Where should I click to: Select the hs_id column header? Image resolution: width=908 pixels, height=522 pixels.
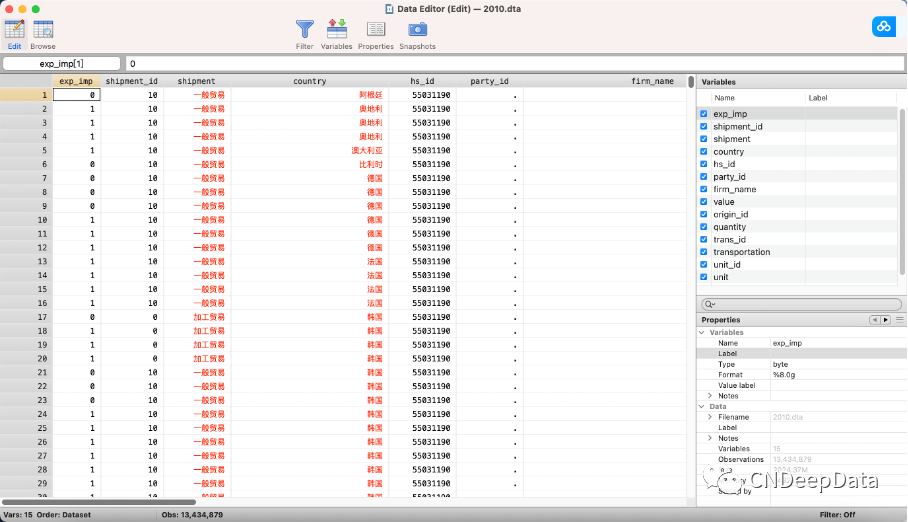[x=422, y=81]
